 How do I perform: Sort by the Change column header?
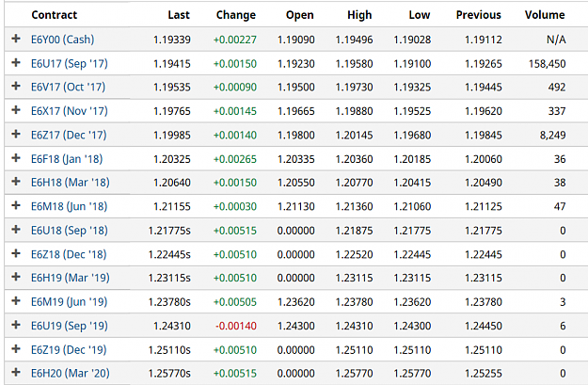click(x=236, y=15)
